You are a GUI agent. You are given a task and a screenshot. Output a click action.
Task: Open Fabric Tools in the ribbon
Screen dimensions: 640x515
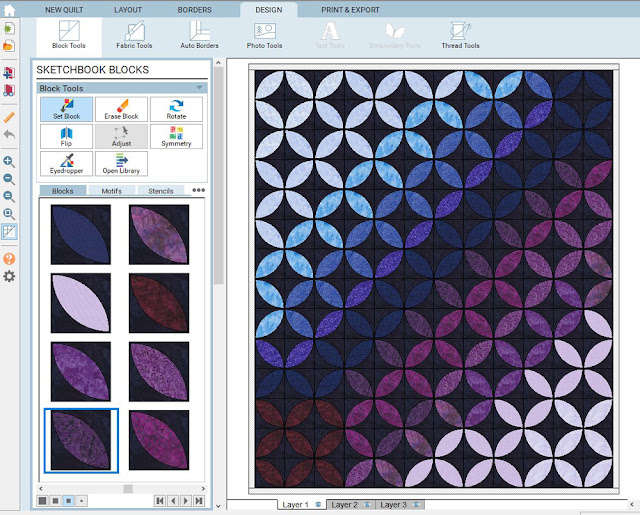[x=134, y=35]
